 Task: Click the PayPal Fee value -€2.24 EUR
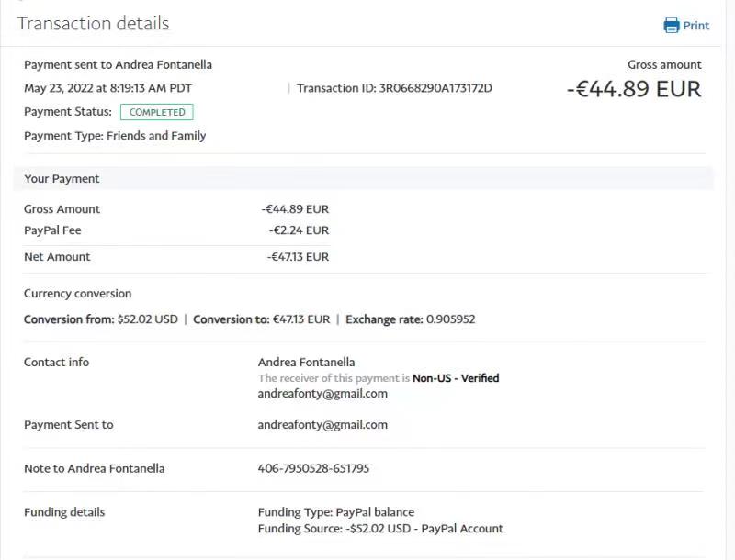click(x=299, y=230)
